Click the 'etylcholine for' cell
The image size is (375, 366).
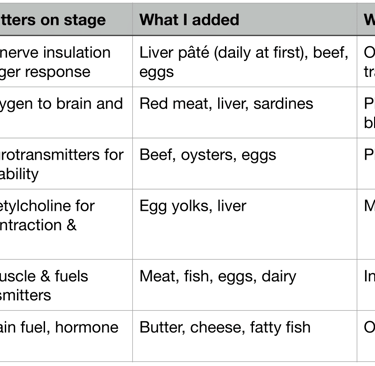coord(66,224)
